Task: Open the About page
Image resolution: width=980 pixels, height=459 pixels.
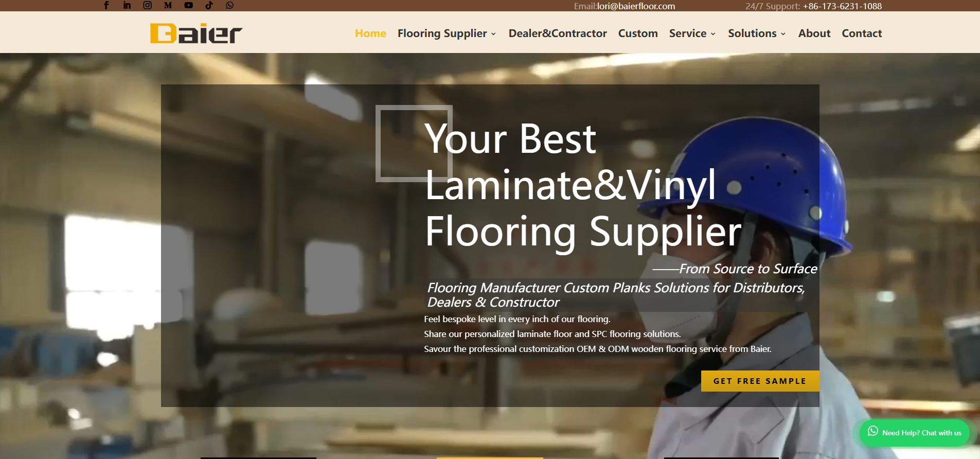Action: 814,33
